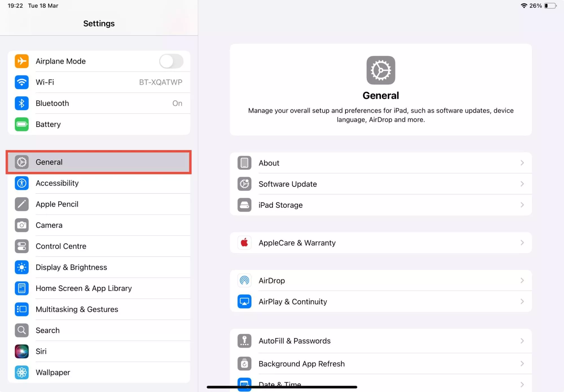564x392 pixels.
Task: Expand the Software Update chevron
Action: coord(522,184)
